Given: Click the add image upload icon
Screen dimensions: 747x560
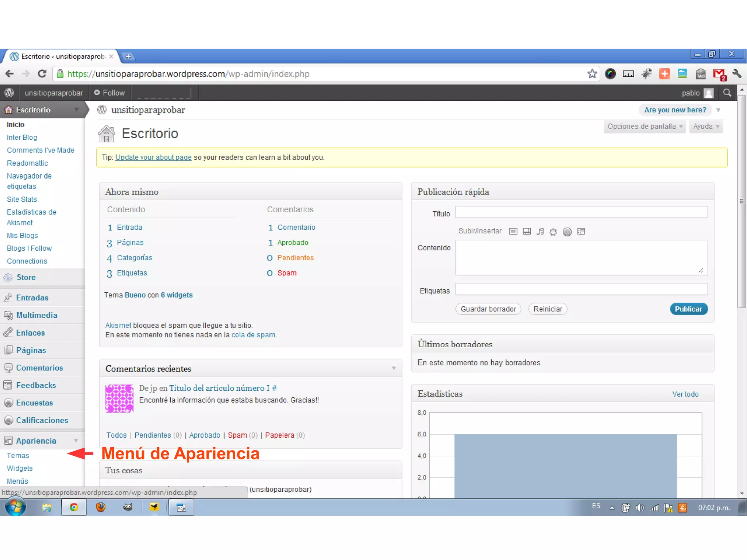Looking at the screenshot, I should coord(513,231).
